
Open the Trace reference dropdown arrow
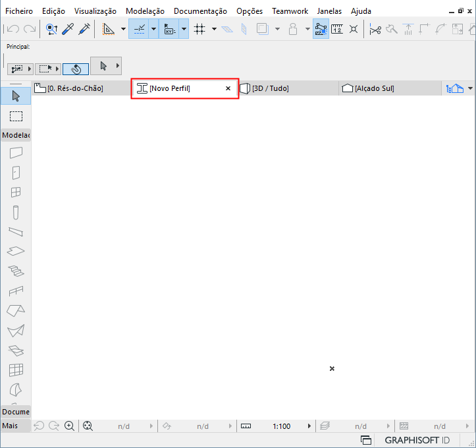click(277, 29)
